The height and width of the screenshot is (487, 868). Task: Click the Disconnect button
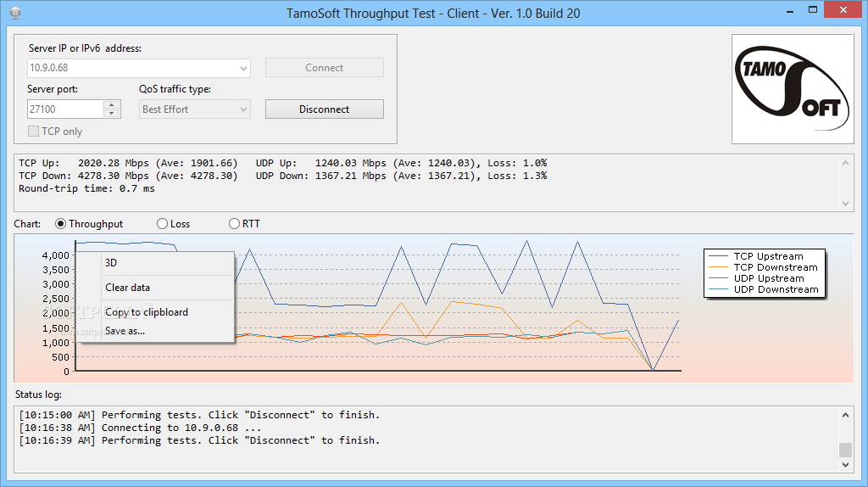(325, 109)
